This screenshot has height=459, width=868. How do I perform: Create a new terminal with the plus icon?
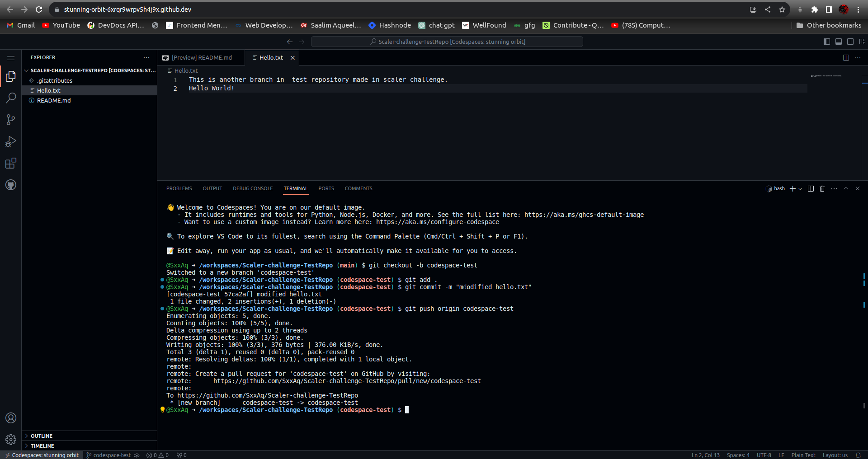point(793,189)
